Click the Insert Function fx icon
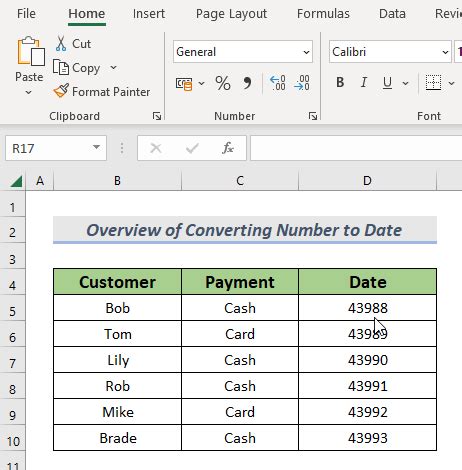The height and width of the screenshot is (470, 462). [228, 148]
